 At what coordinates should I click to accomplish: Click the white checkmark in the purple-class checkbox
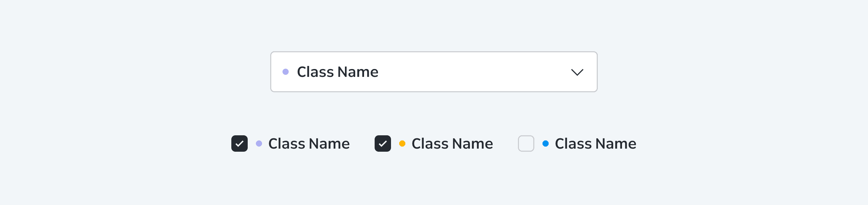click(240, 143)
